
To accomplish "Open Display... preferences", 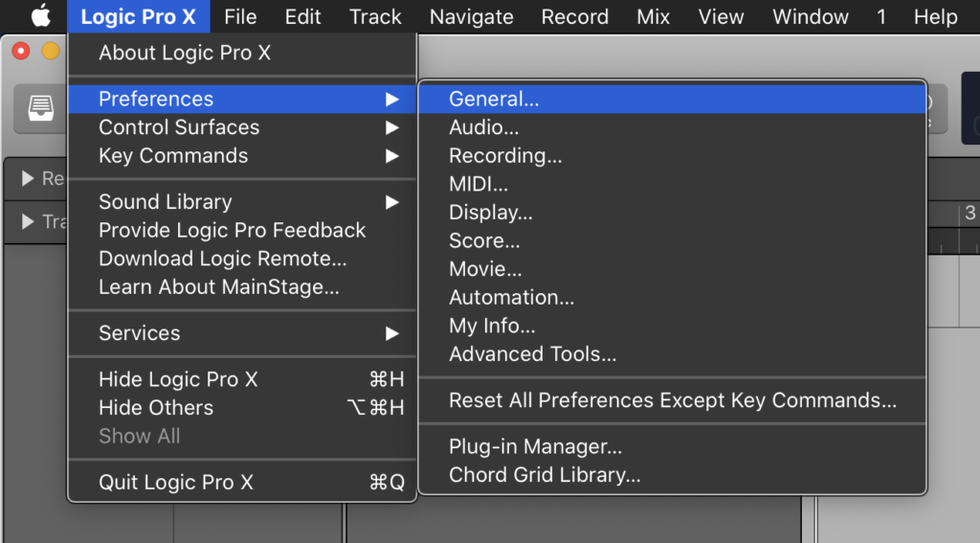I will coord(673,212).
